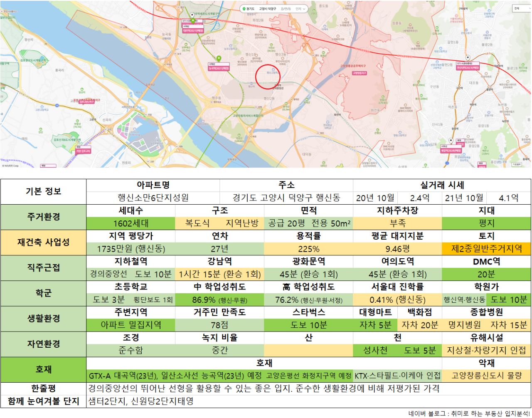Click the orange 제2종일반주거지역 table cell

coord(486,249)
